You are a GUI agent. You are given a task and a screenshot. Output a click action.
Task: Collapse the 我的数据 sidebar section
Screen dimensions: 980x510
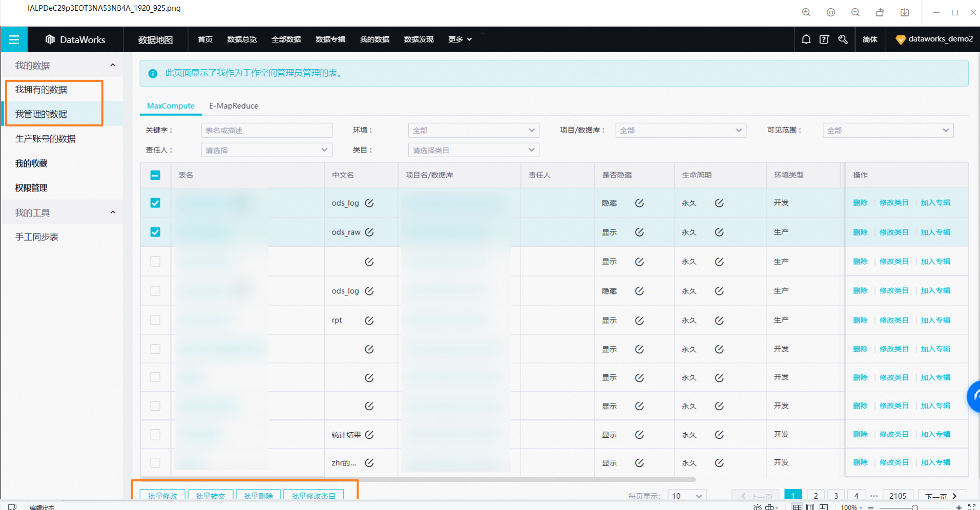click(113, 65)
